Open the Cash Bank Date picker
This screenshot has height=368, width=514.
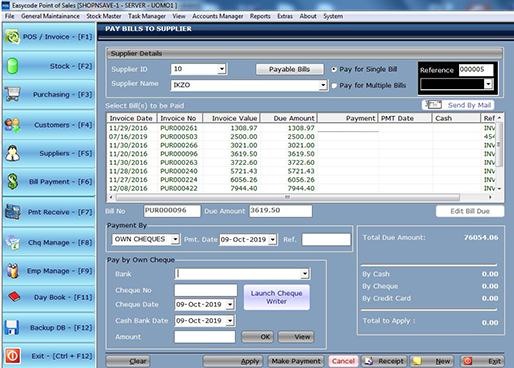[x=230, y=321]
